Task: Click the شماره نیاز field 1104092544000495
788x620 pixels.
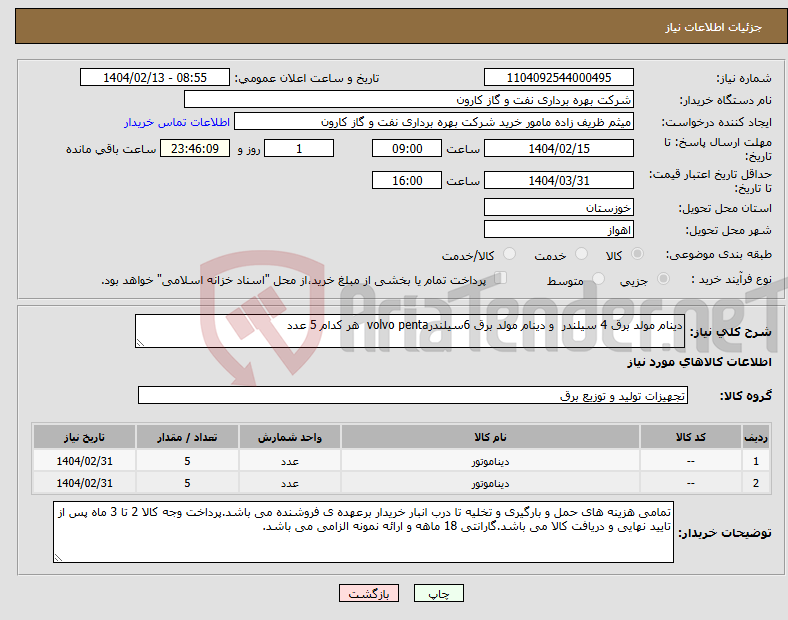Action: (x=558, y=77)
